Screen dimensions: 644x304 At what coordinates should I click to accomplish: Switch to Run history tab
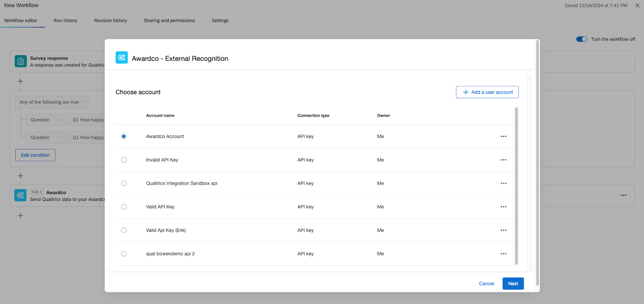pyautogui.click(x=66, y=21)
